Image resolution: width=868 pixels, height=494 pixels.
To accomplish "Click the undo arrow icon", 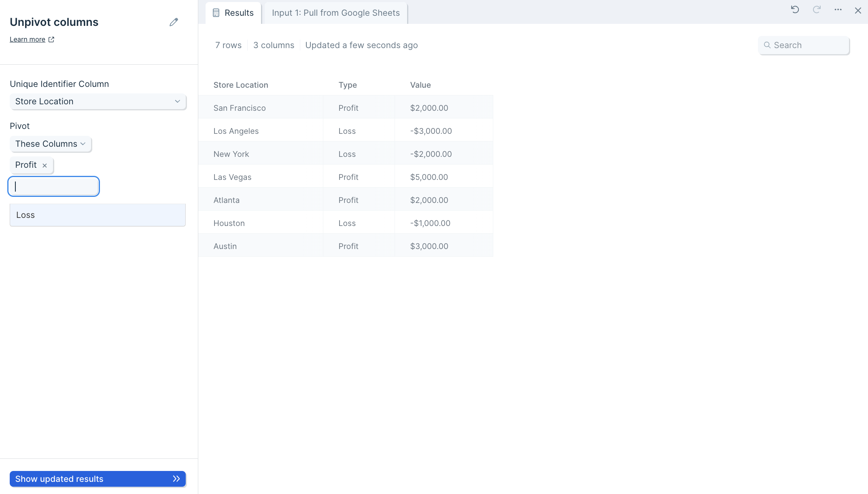I will [795, 10].
